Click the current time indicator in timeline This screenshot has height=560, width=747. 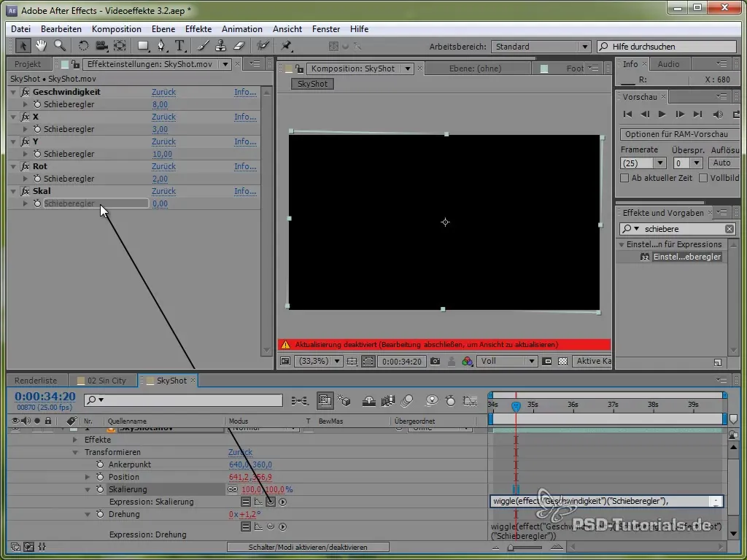coord(516,406)
